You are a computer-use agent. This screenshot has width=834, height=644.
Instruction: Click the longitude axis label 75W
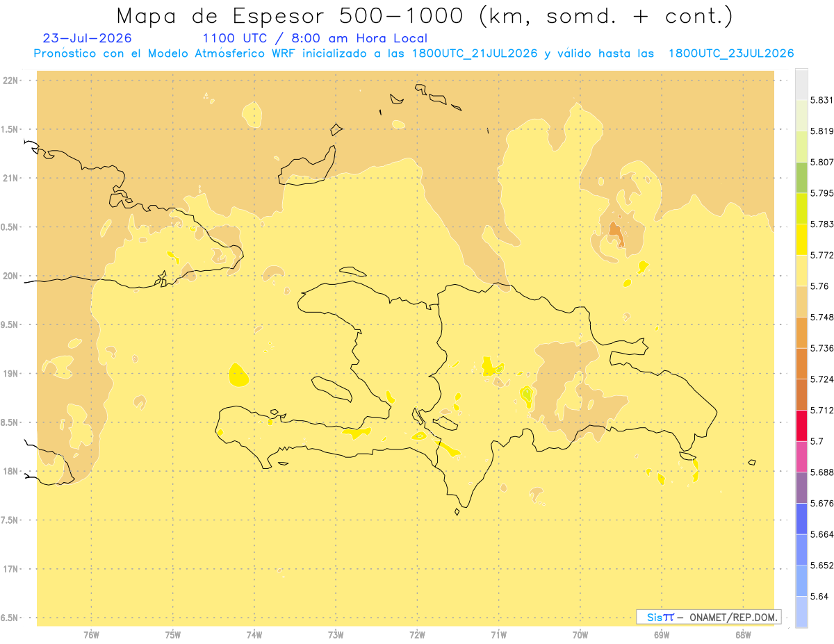pos(173,635)
